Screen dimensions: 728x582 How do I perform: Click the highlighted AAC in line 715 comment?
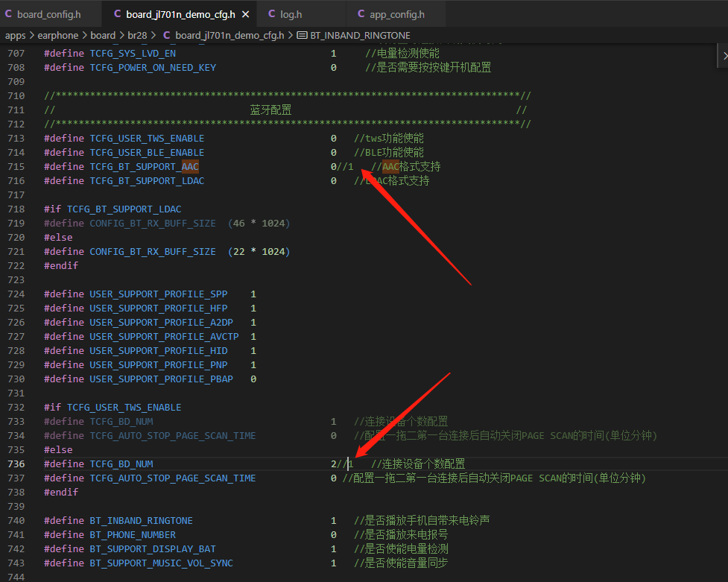[x=390, y=167]
